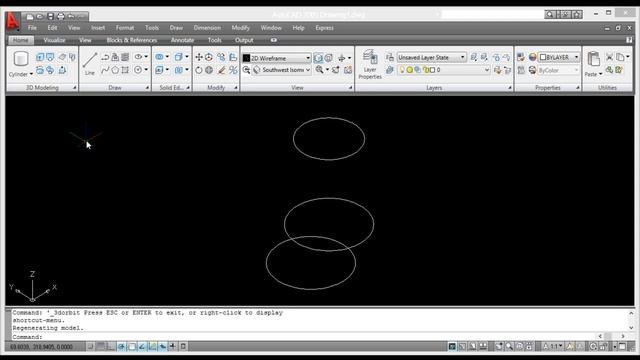Click command window scroll down arrow
This screenshot has height=360, width=640.
(x=631, y=328)
